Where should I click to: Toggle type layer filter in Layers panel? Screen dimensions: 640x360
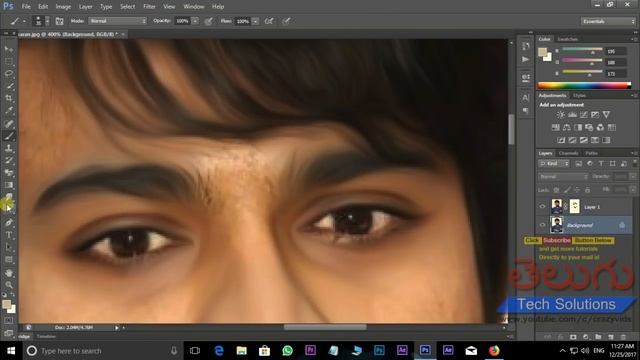601,164
